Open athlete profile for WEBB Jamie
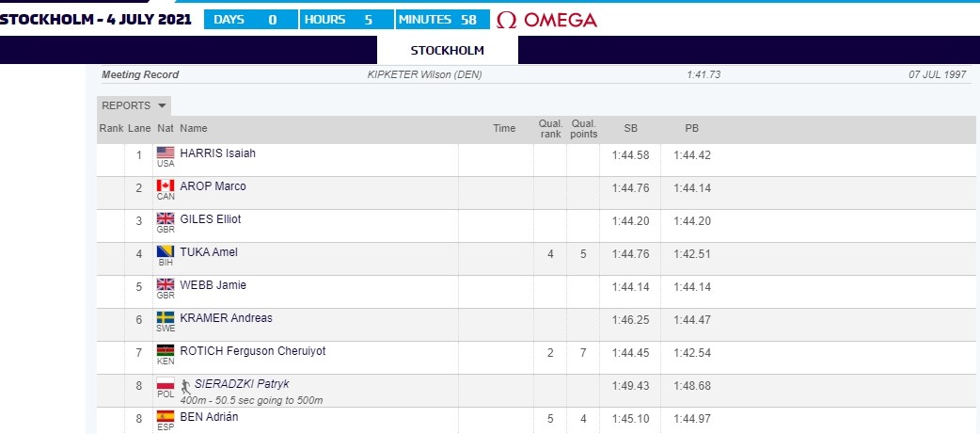This screenshot has height=434, width=980. [213, 285]
